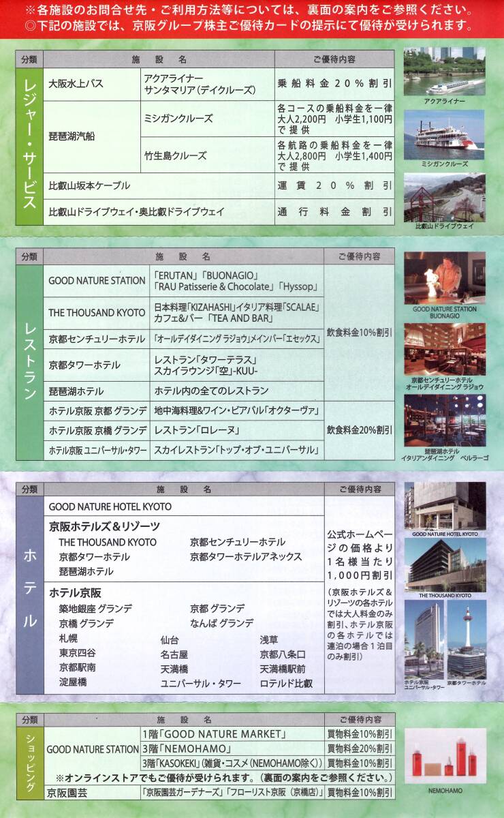Click ホテル京阪 ユニバーサル・タワー restaurant row
Viewport: 504px width, 818px height.
click(97, 450)
